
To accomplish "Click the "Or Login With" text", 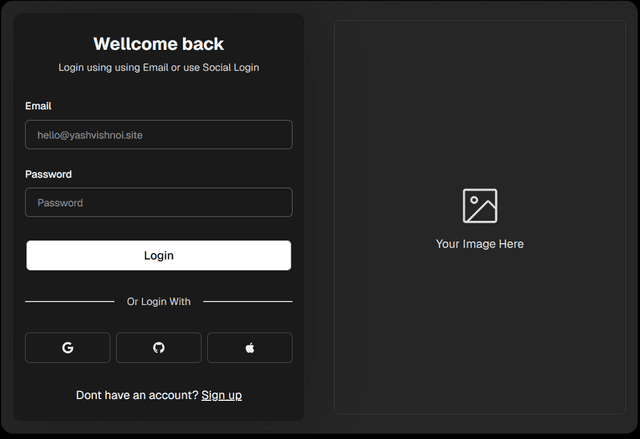I will click(159, 302).
